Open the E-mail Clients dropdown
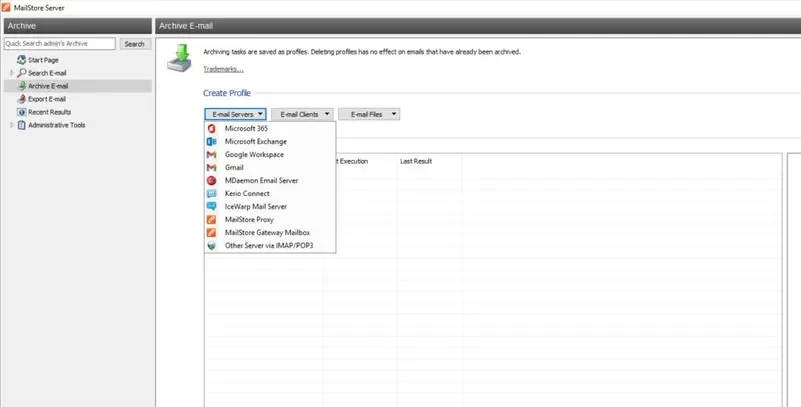 pos(301,115)
